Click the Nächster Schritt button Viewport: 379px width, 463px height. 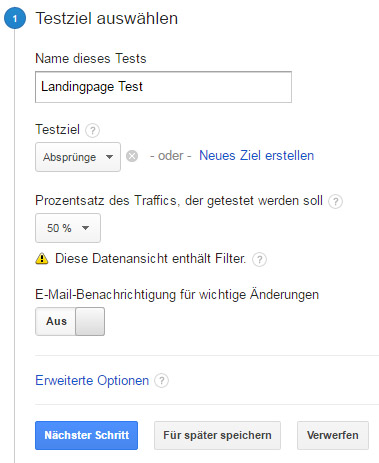(86, 435)
